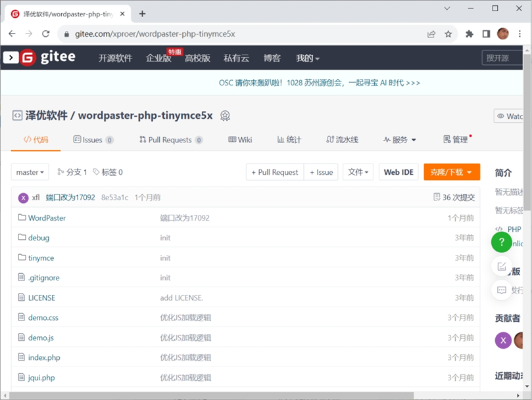Open the demo.css file

coord(43,318)
